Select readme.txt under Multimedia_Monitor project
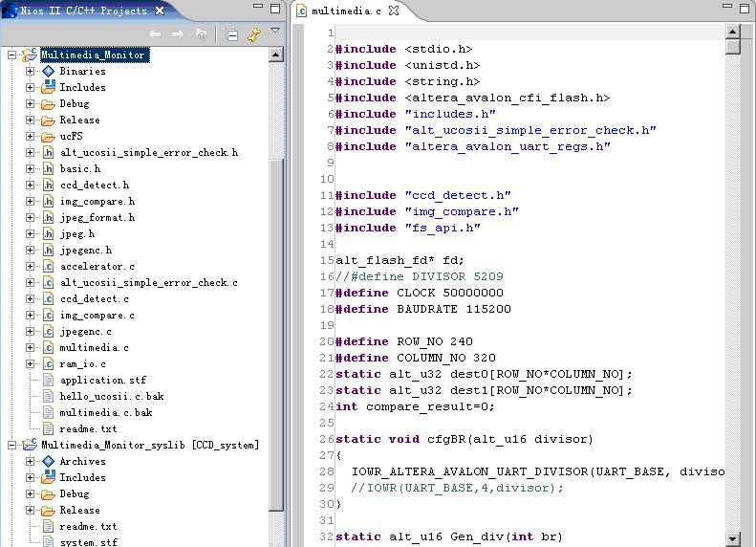756x547 pixels. click(88, 429)
